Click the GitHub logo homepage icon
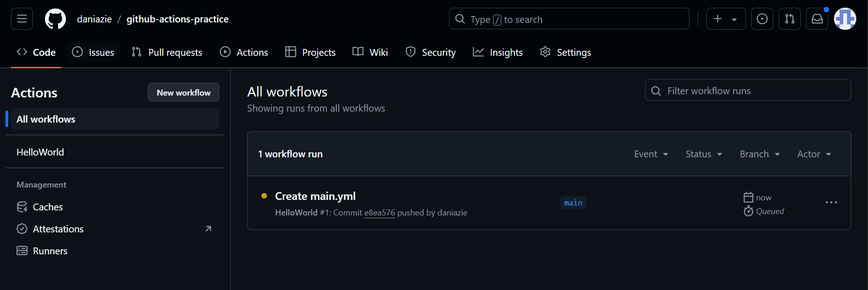Screen dimensions: 868x290 [x=55, y=19]
